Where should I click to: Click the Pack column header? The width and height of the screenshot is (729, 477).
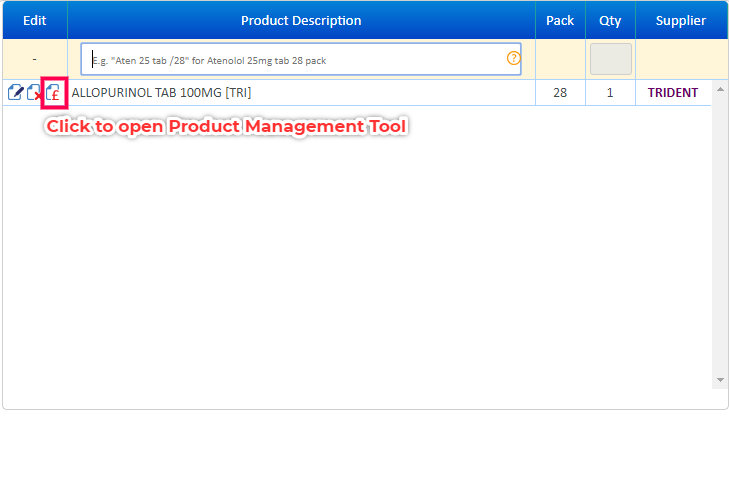pos(560,20)
